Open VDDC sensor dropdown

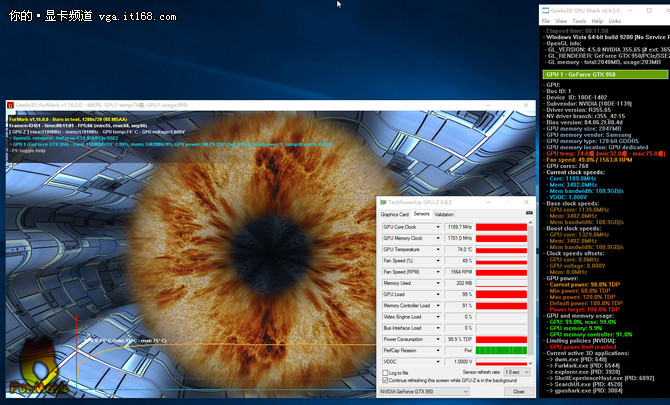click(438, 361)
